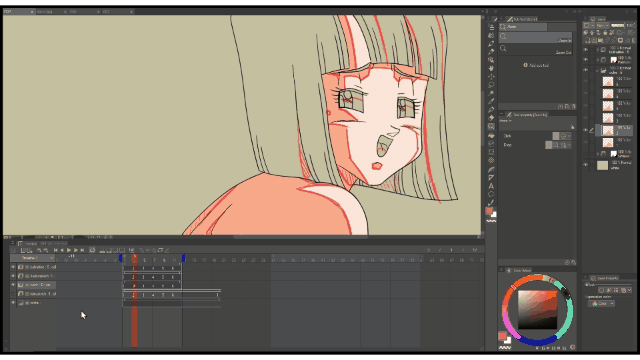Select the Lasso selection tool
Image resolution: width=640 pixels, height=360 pixels.
pos(491,85)
